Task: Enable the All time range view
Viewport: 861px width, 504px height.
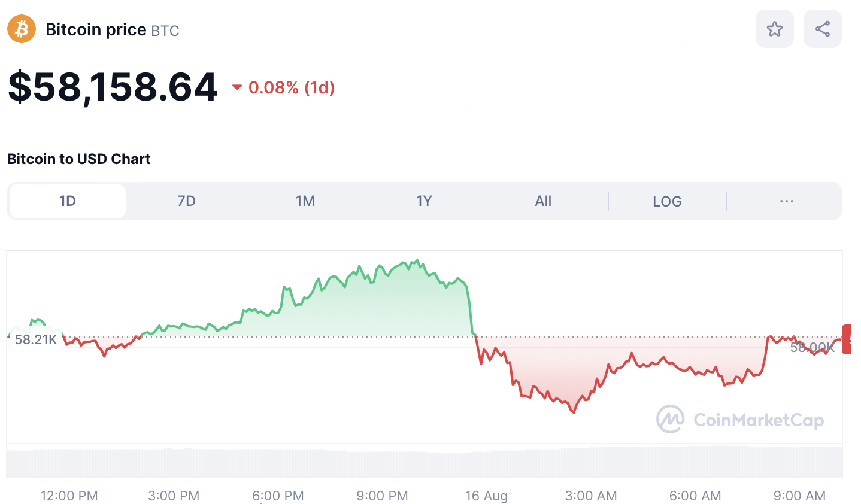Action: pyautogui.click(x=542, y=201)
